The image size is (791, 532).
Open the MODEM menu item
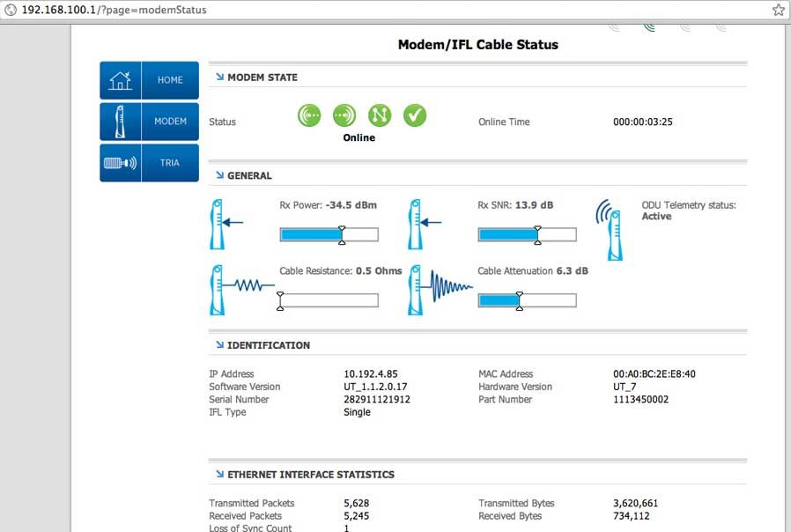[171, 122]
